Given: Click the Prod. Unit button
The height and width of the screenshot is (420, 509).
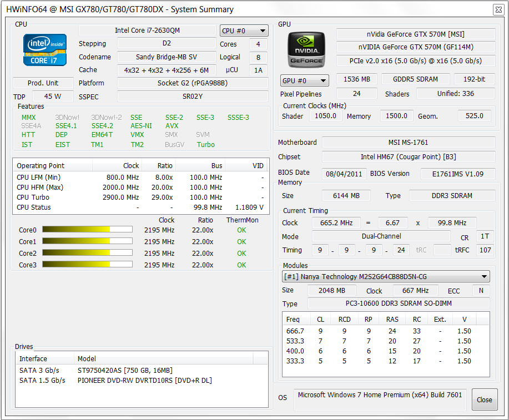Looking at the screenshot, I should coord(43,83).
